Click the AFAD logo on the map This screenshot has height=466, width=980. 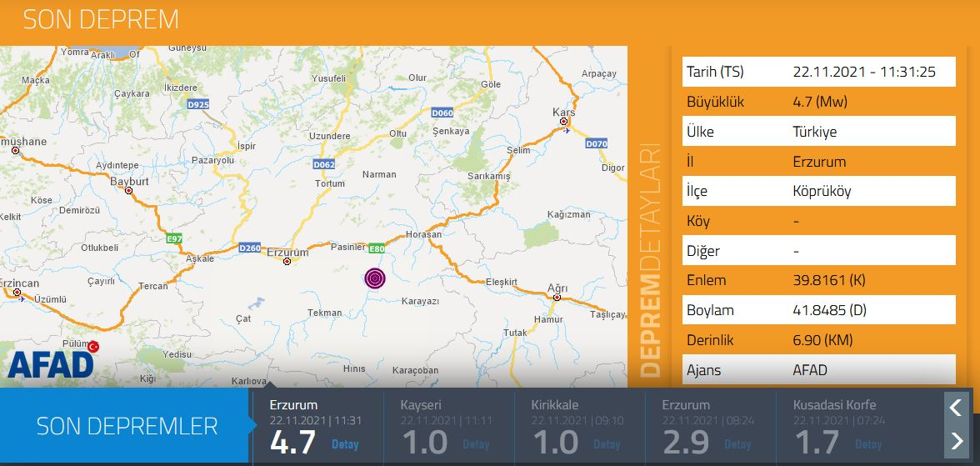pos(50,364)
